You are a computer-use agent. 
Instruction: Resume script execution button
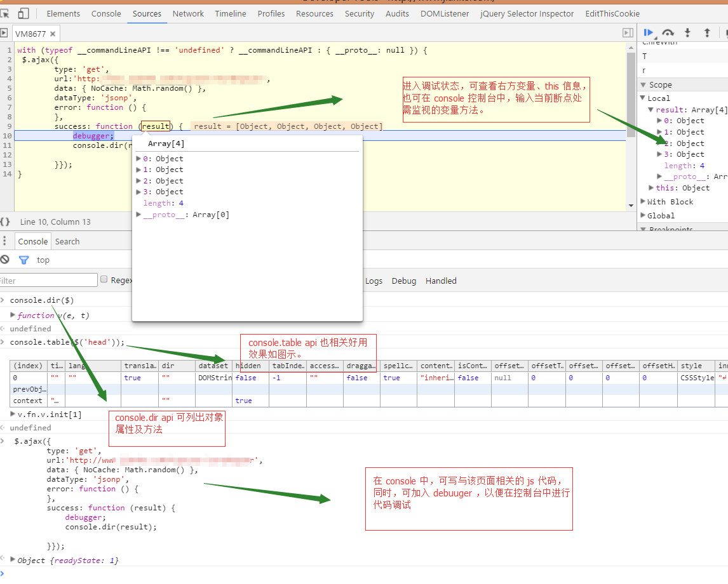pos(649,33)
